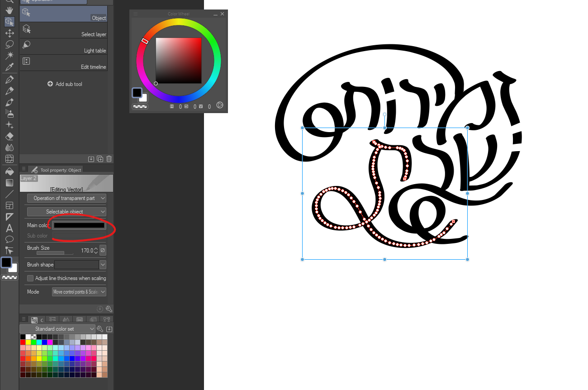The height and width of the screenshot is (390, 588).
Task: Click the Main color swatch bar
Action: (79, 225)
